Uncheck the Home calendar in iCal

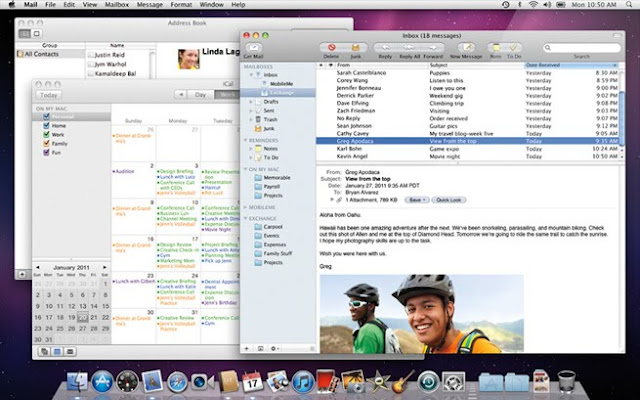[x=46, y=126]
